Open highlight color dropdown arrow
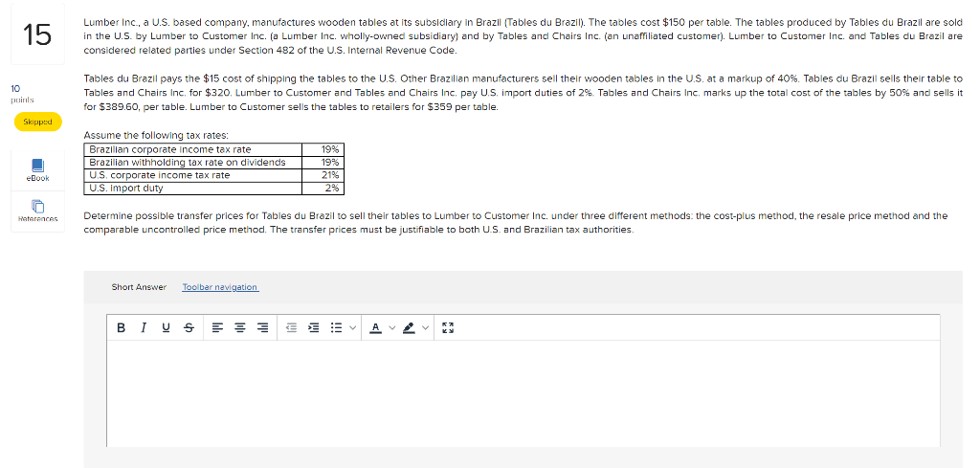The width and height of the screenshot is (980, 468). 426,327
